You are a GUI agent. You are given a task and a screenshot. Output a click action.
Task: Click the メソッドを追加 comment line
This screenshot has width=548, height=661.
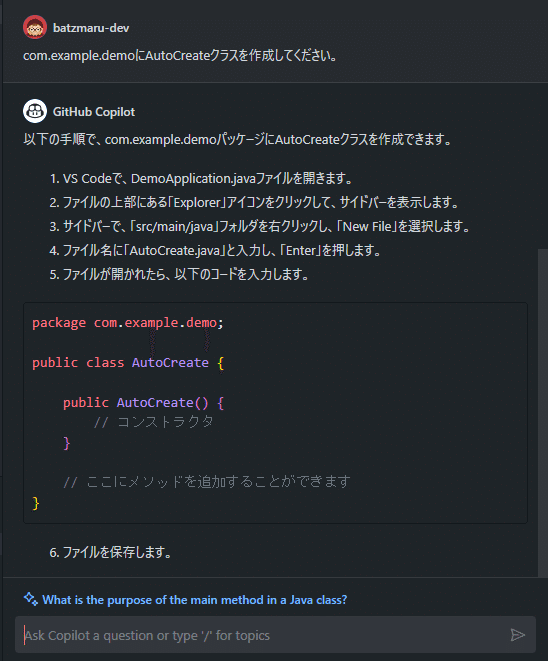[x=207, y=482]
